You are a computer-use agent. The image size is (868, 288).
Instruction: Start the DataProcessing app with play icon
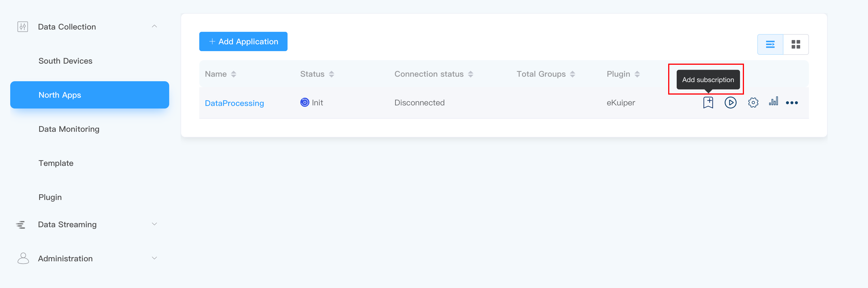[x=730, y=103]
